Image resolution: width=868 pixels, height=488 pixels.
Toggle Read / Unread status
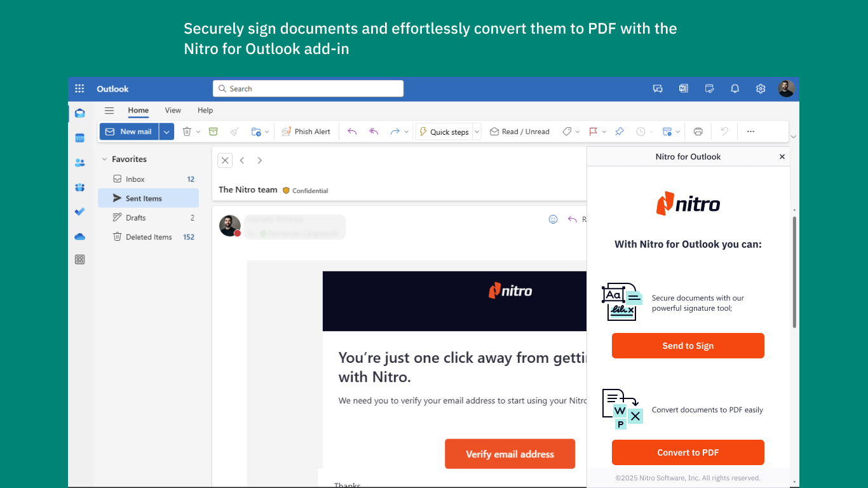click(520, 132)
